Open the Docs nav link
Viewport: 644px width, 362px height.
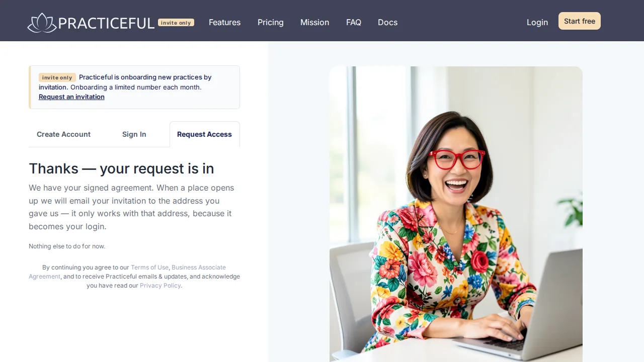pyautogui.click(x=387, y=22)
